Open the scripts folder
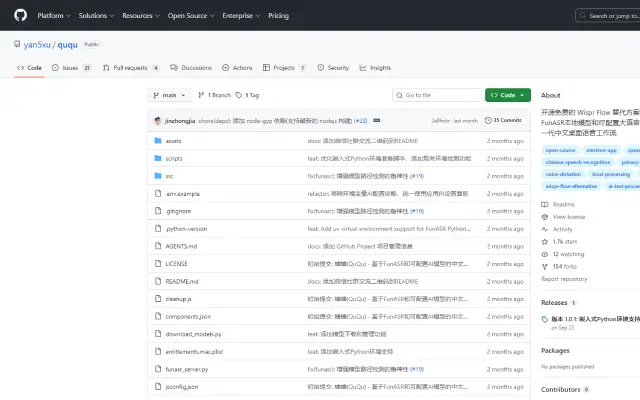This screenshot has height=400, width=640. tap(174, 158)
